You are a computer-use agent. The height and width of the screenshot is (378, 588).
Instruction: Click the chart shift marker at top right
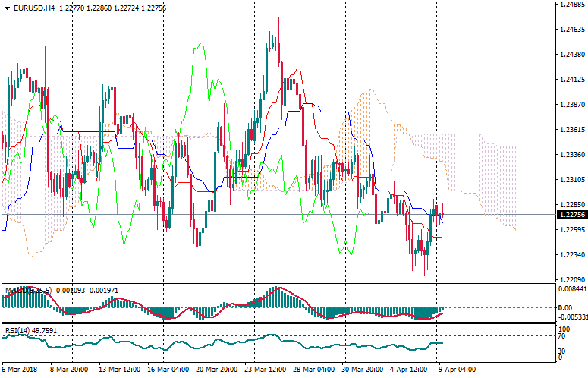pyautogui.click(x=546, y=5)
